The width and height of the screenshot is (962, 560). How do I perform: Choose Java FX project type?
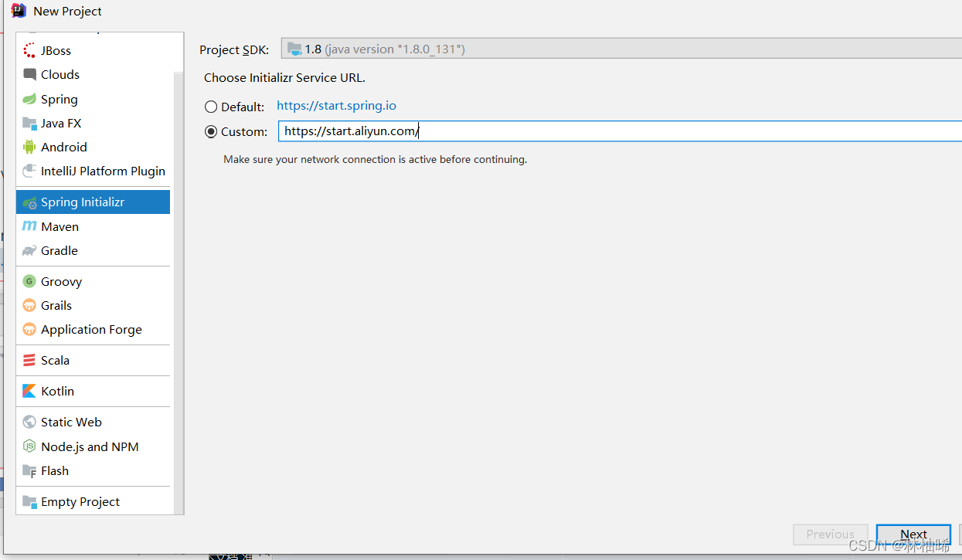coord(93,123)
